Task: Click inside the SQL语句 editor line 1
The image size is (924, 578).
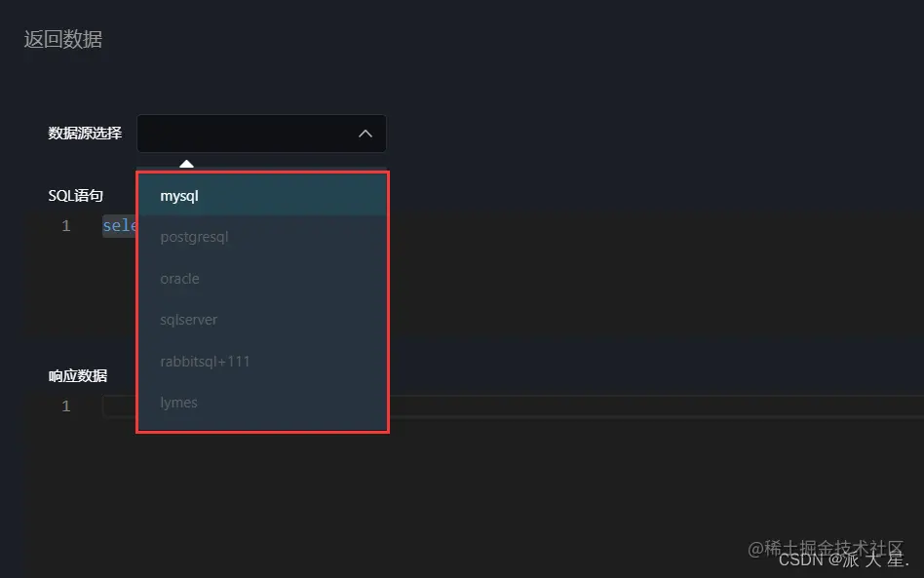Action: click(120, 226)
